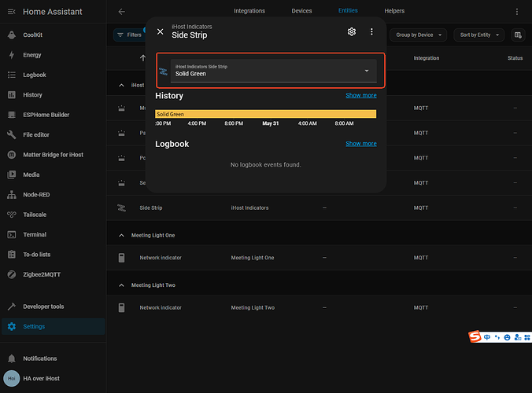Viewport: 532px width, 393px height.
Task: Collapse the Meeting Light One group
Action: point(121,235)
